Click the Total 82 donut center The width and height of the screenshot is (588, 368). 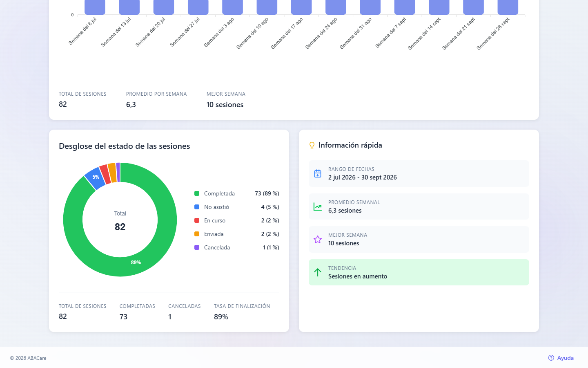click(120, 221)
